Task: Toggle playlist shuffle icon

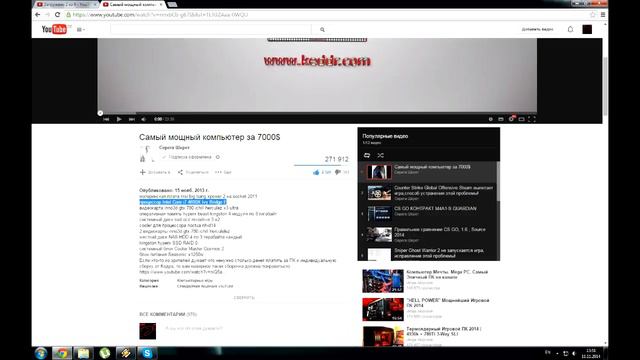Action: 380,156
